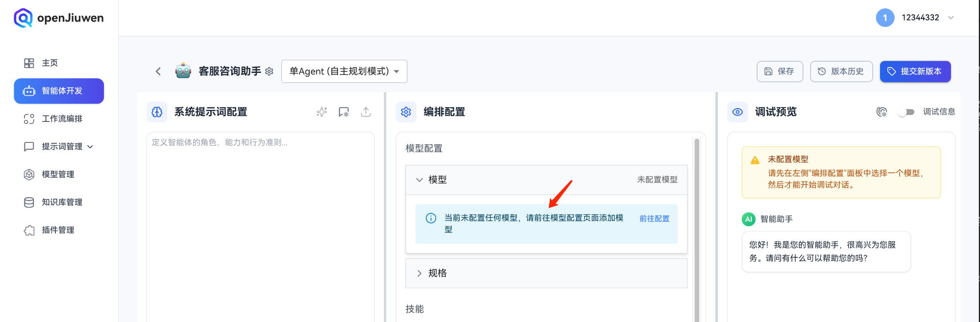
Task: Click the robot avatar of 客服咨询助手
Action: (183, 71)
